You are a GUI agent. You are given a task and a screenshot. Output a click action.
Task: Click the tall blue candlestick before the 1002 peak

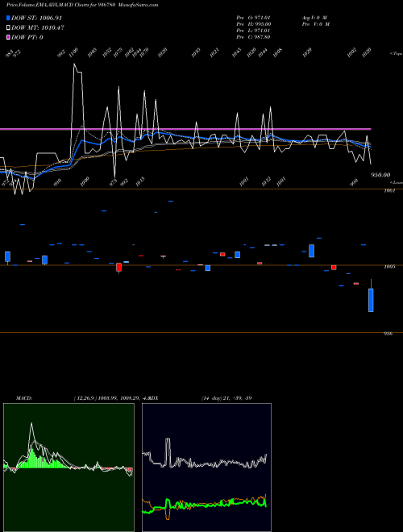pyautogui.click(x=311, y=251)
